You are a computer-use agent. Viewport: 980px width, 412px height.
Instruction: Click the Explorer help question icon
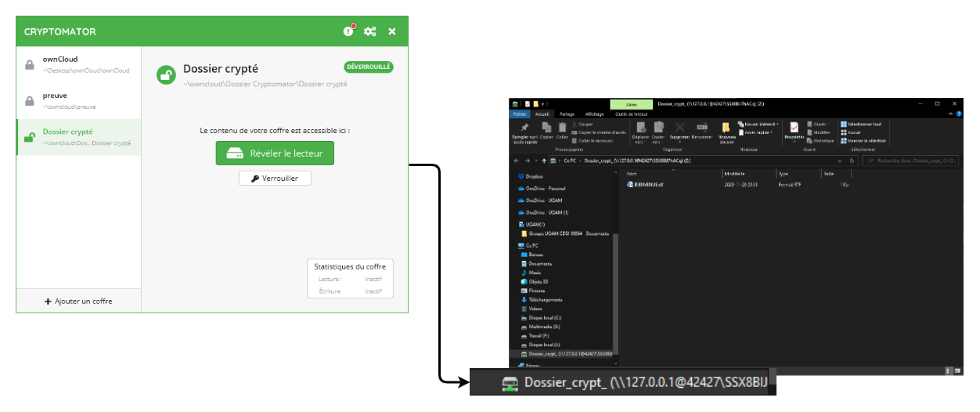959,114
